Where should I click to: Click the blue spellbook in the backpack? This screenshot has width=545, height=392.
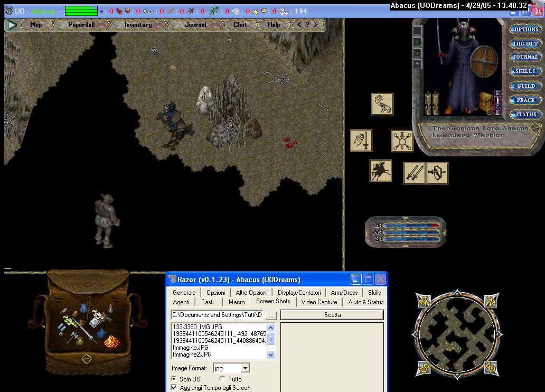[101, 333]
